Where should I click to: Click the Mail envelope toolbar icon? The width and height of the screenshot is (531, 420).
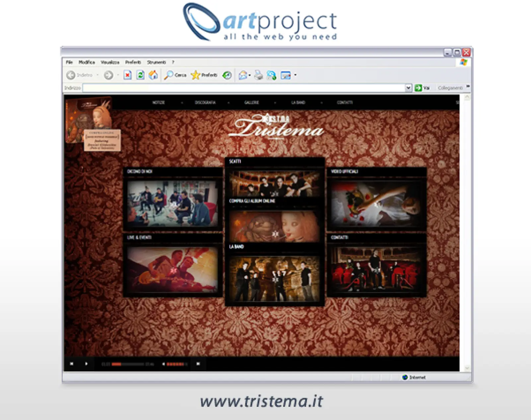click(x=243, y=75)
